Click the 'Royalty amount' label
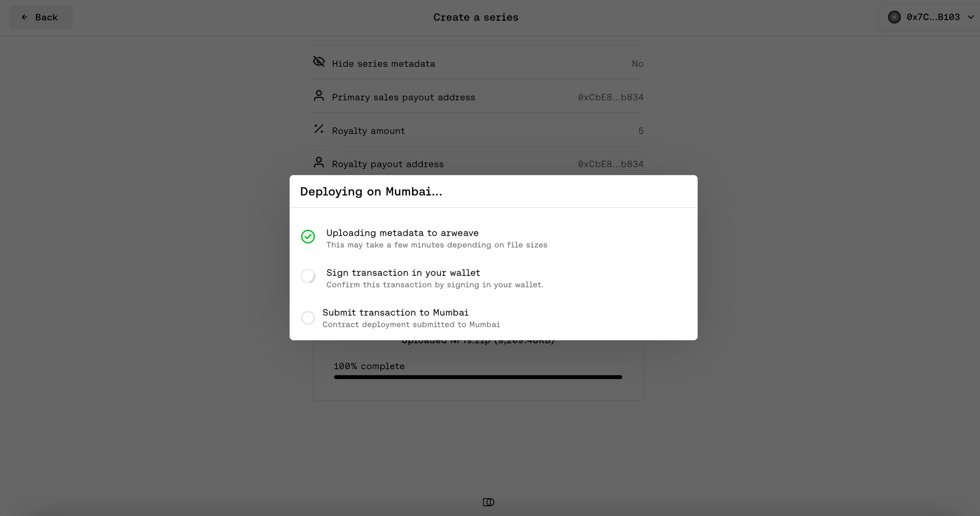 368,131
